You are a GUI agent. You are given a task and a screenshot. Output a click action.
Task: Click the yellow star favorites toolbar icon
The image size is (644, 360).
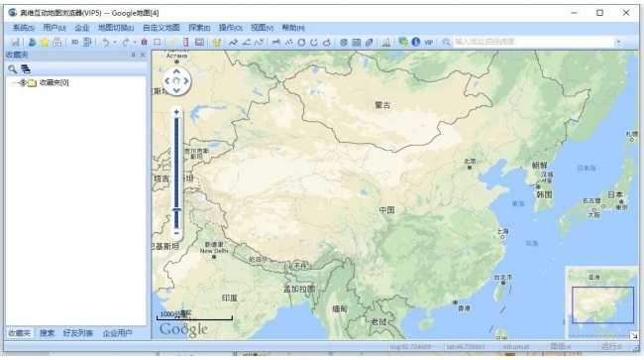[44, 42]
